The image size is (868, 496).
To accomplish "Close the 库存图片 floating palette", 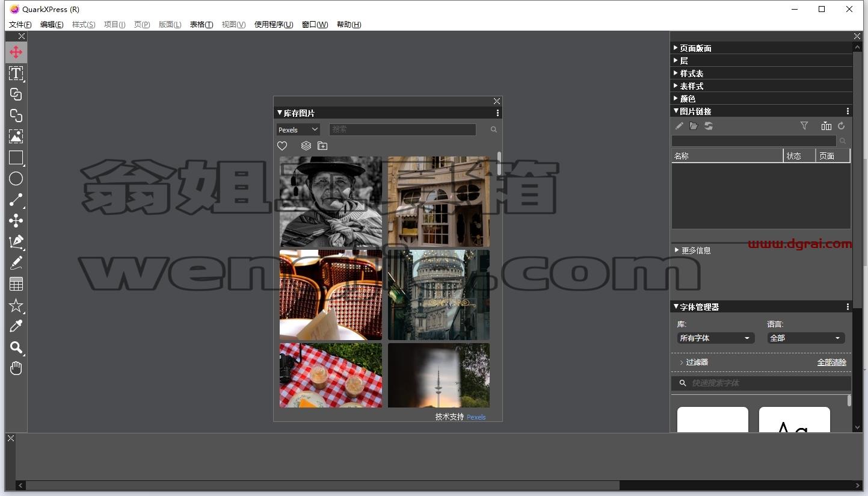I will pyautogui.click(x=496, y=101).
